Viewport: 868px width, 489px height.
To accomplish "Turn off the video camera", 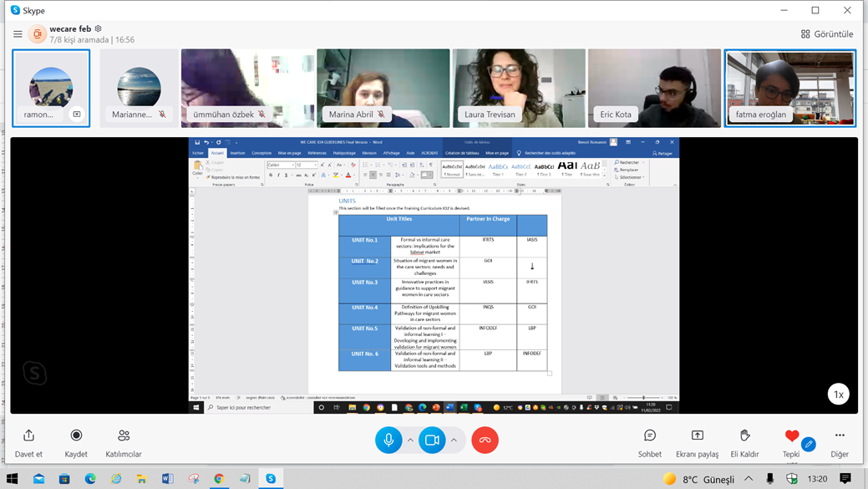I will click(x=432, y=440).
